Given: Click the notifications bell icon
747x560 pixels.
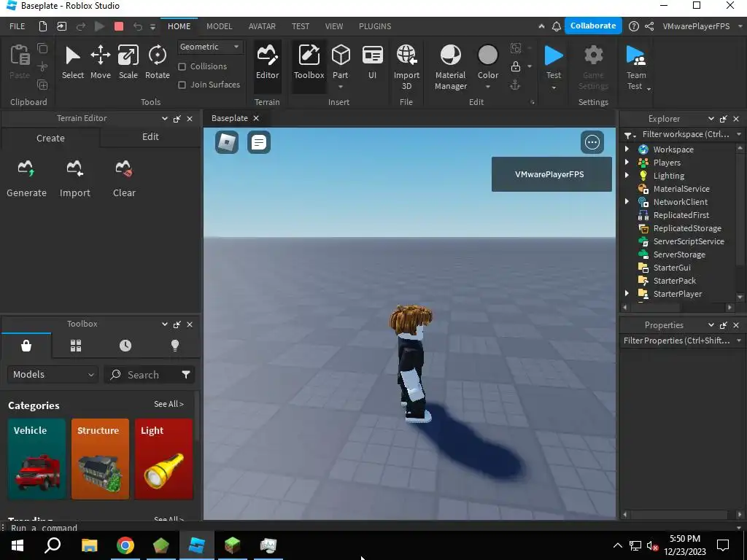Looking at the screenshot, I should 556,26.
